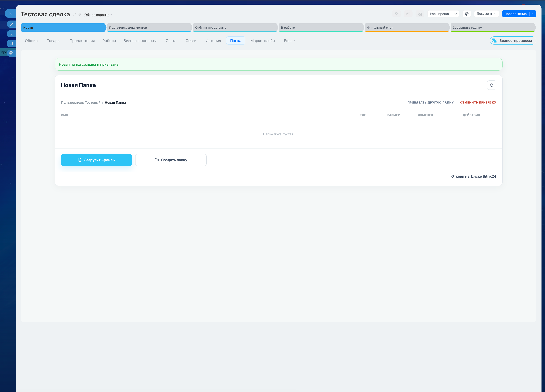545x392 pixels.
Task: Click the refresh icon in folder panel
Action: click(491, 85)
